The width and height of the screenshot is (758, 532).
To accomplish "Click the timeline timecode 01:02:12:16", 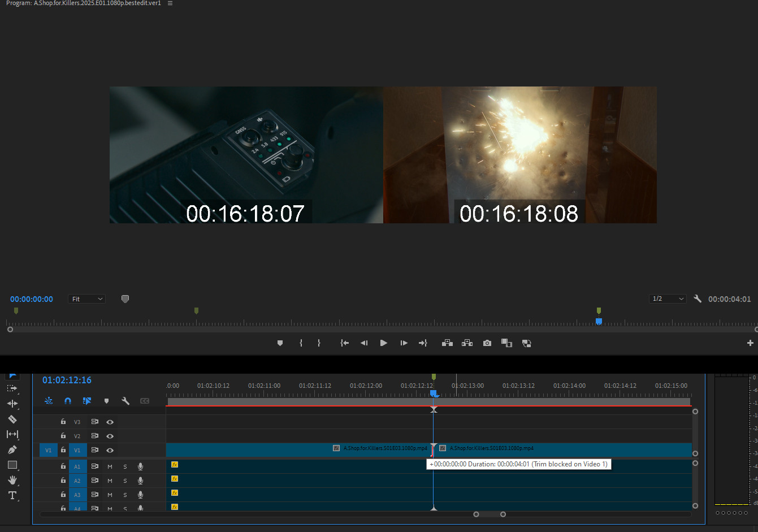I will pos(67,380).
